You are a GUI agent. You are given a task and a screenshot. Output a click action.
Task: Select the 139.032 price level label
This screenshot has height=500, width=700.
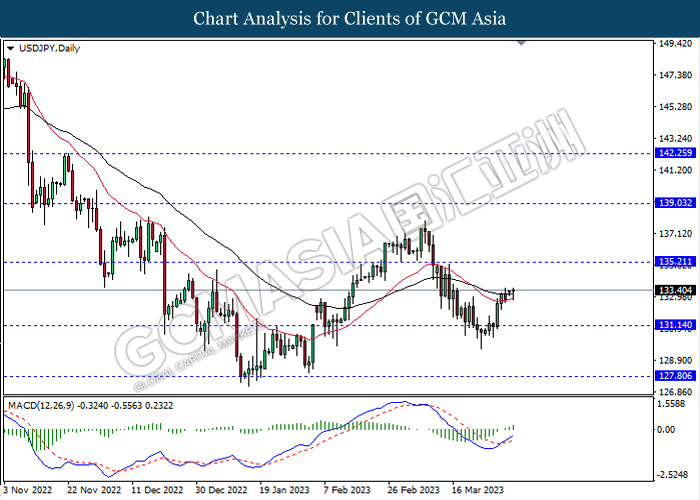click(675, 203)
